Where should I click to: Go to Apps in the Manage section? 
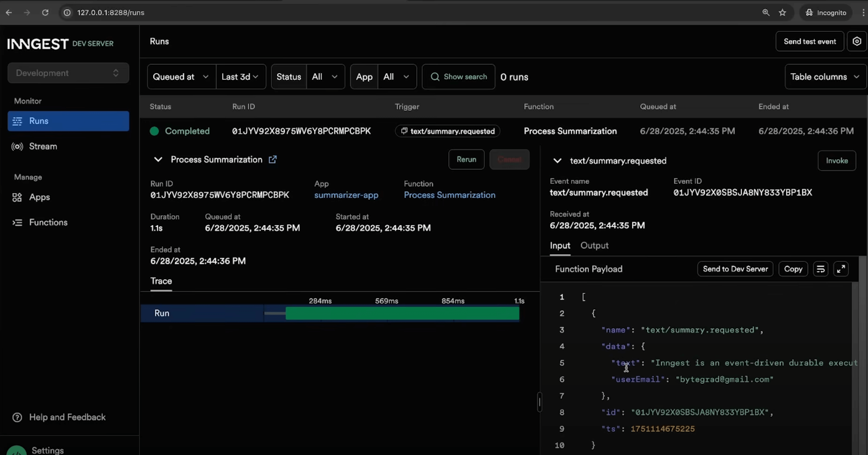[39, 197]
